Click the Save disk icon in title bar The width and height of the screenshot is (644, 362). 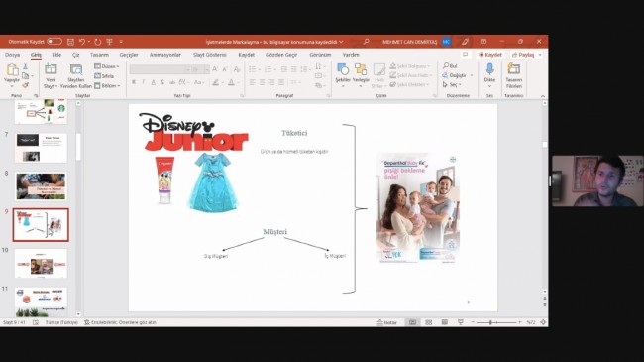(70, 42)
